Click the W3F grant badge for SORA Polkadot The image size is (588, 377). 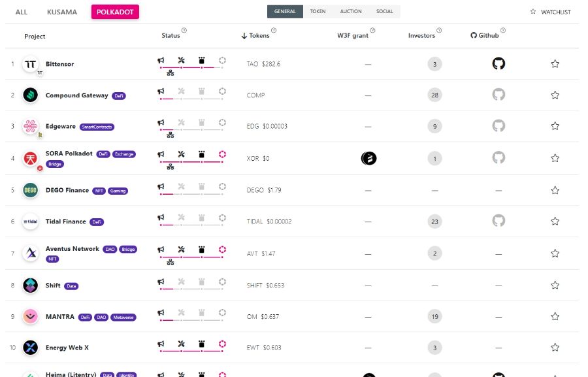click(368, 158)
